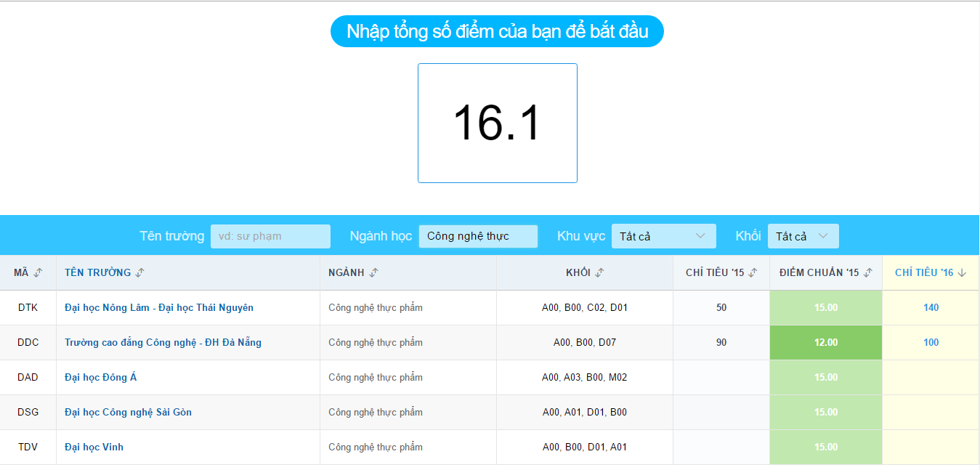
Task: Click down arrow next to CHỈ TIÊU '16
Action: (963, 272)
